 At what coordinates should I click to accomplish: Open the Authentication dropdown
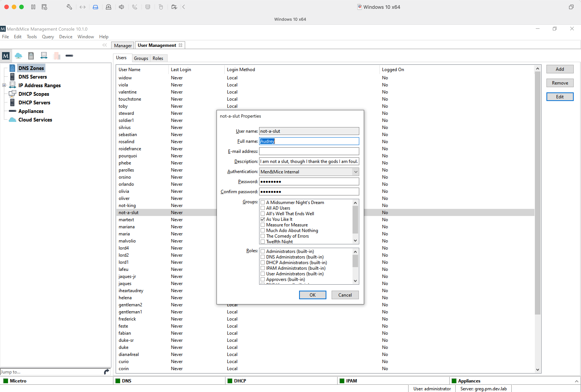tap(356, 172)
